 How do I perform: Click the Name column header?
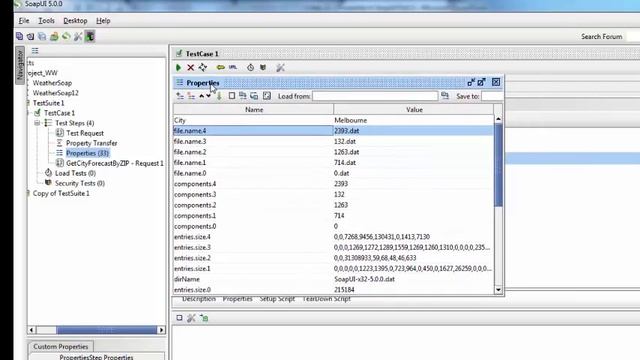point(253,109)
